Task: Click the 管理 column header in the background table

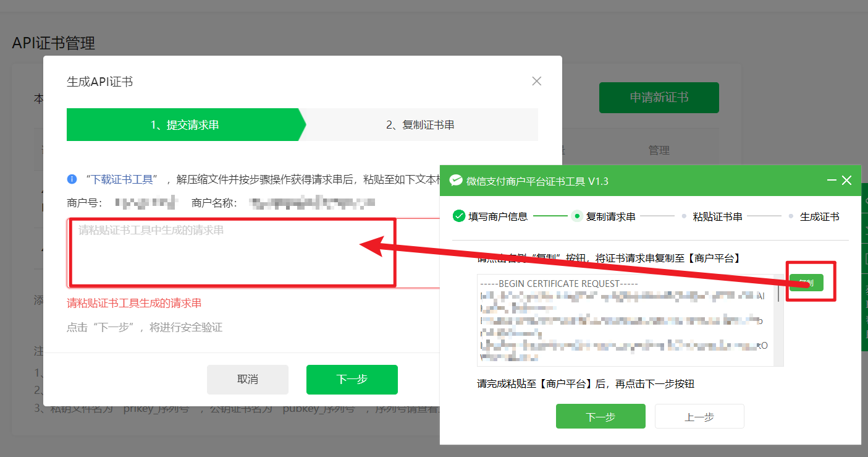Action: 659,150
